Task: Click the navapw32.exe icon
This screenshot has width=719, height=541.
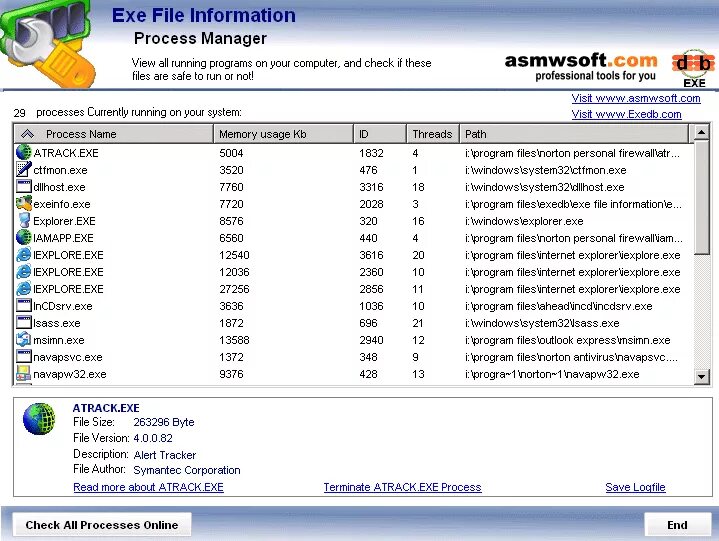Action: click(x=23, y=373)
